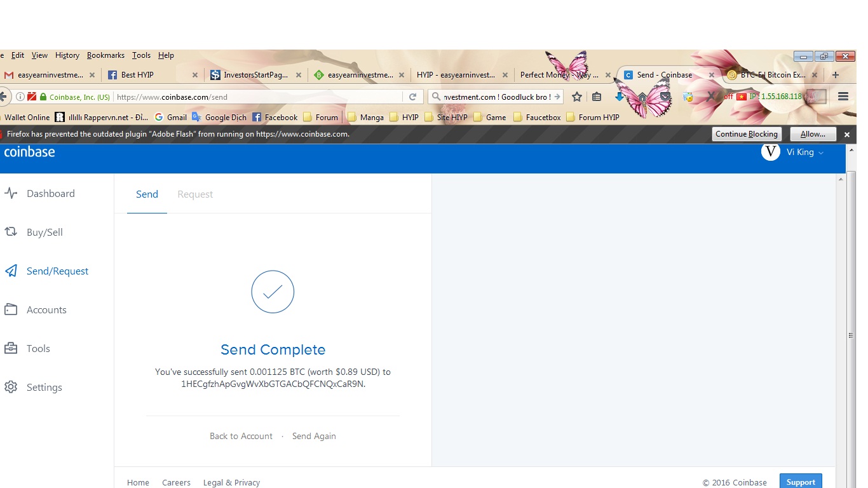Viewport: 868px width, 488px height.
Task: Click the Send Again link
Action: pyautogui.click(x=314, y=436)
